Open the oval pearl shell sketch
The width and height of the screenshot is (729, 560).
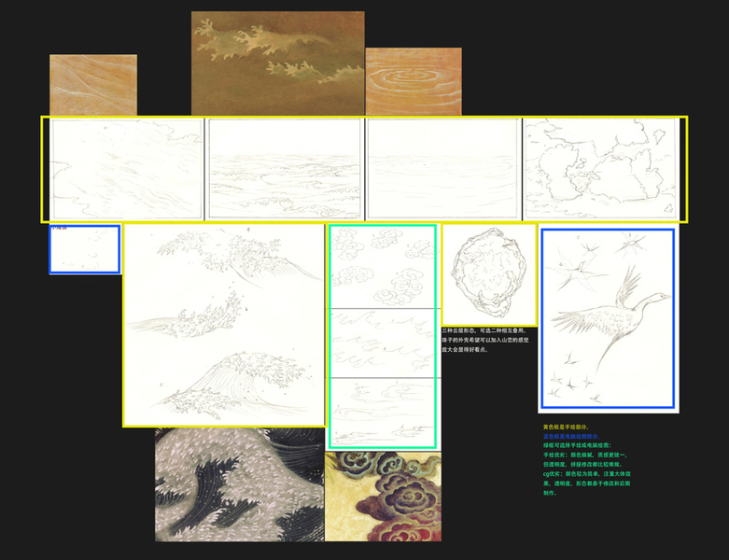[x=489, y=274]
